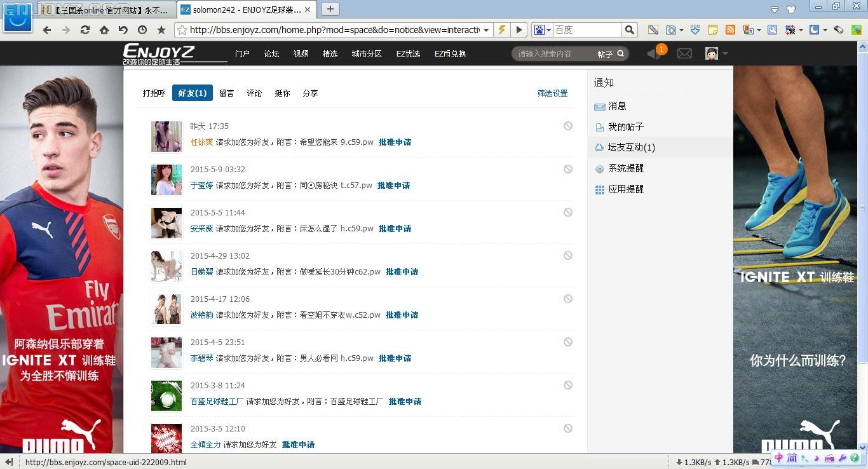Open the download manager arrow icon in toolbar
Viewport: 868px width, 469px height.
click(x=695, y=30)
